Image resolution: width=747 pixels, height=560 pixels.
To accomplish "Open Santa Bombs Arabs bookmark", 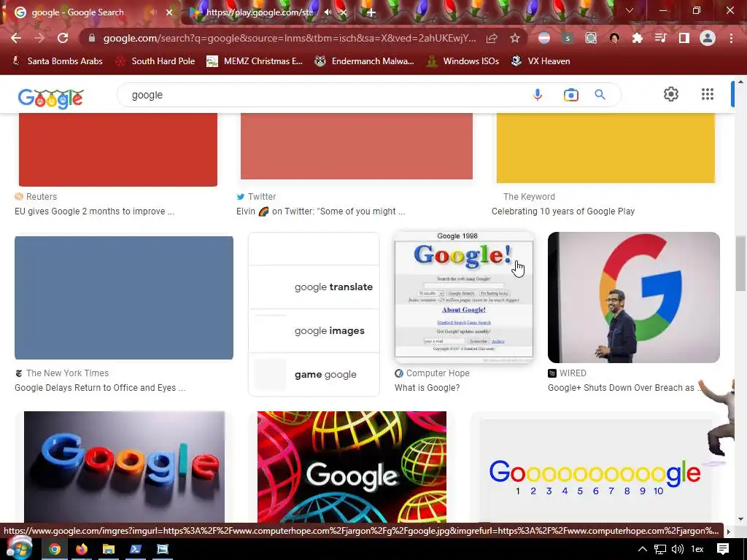I will pyautogui.click(x=57, y=61).
